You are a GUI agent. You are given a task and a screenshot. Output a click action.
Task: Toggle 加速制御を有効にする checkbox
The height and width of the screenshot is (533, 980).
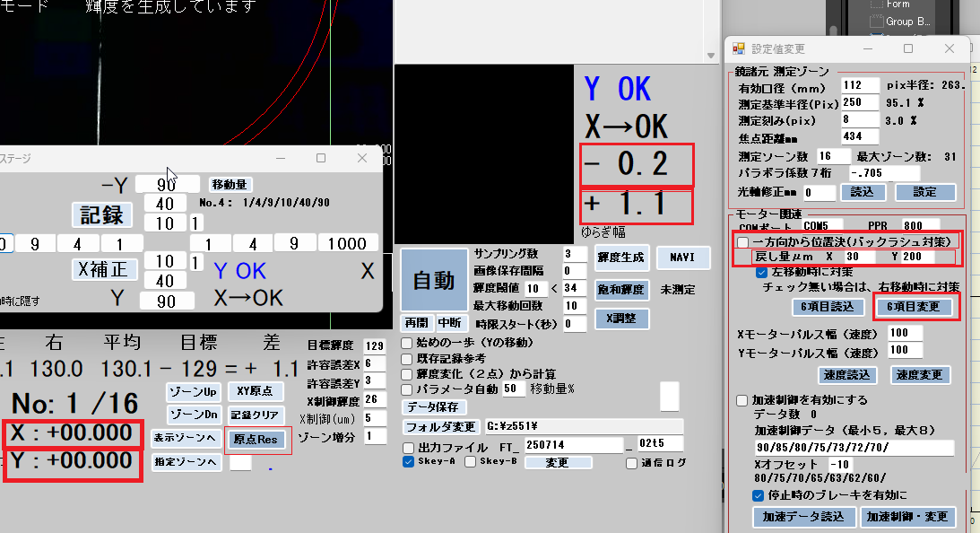pyautogui.click(x=742, y=400)
